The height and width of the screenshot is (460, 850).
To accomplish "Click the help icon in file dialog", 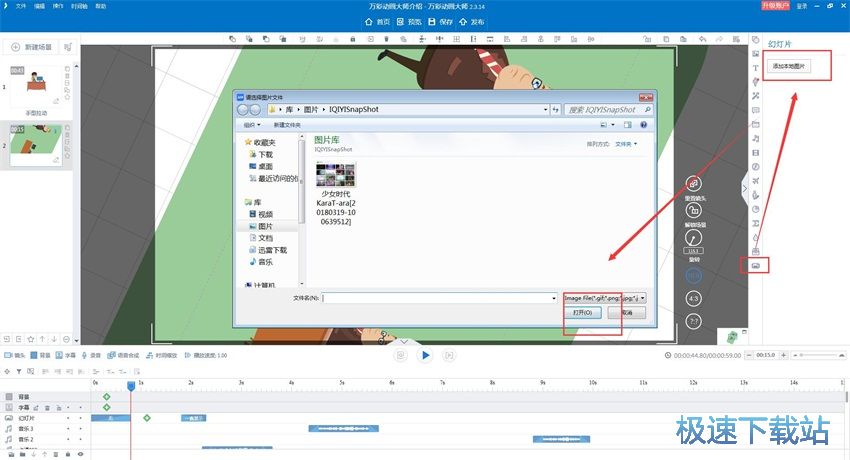I will coord(643,125).
